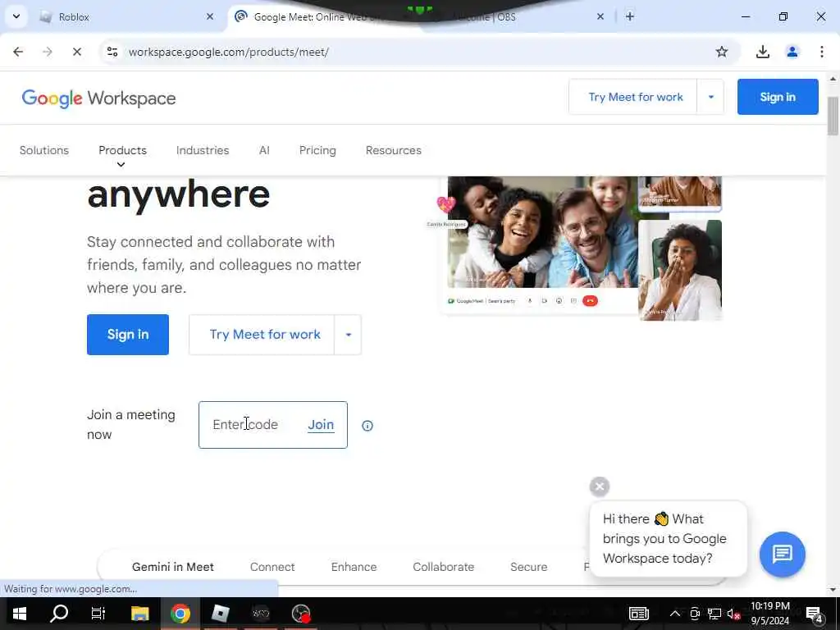
Task: Open site information icon in address bar
Action: (112, 52)
